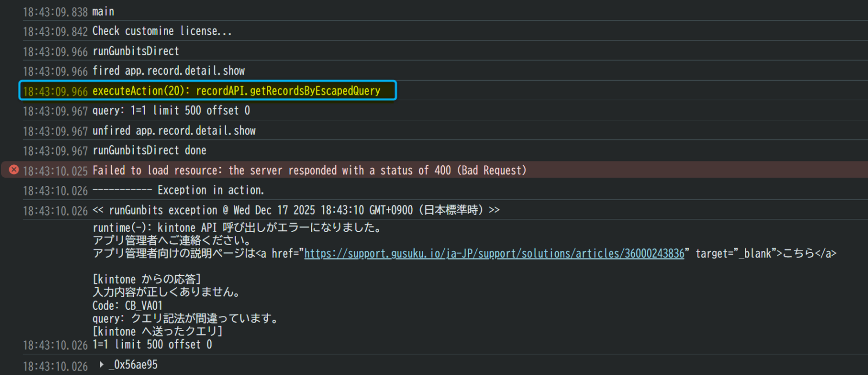
Task: Click the '[kintone からの応答]' line
Action: click(x=146, y=279)
